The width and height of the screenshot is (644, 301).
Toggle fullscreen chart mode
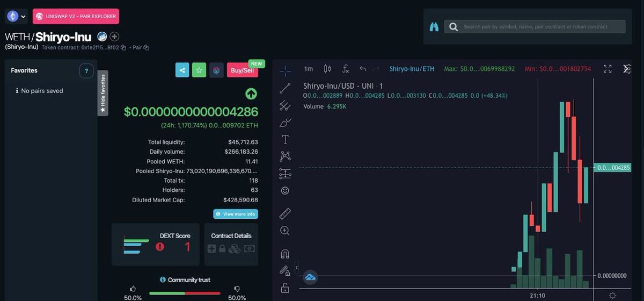pyautogui.click(x=608, y=69)
